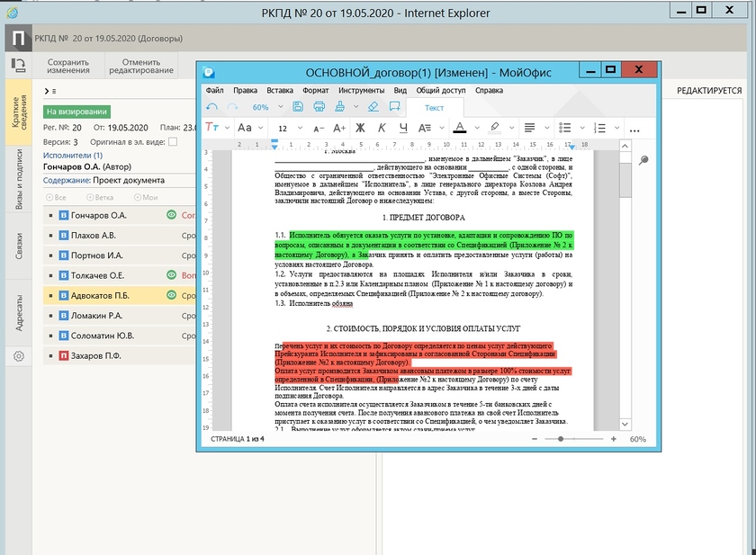Toggle eye icon next to Адвокатов П.Б.
The height and width of the screenshot is (555, 756).
click(x=170, y=296)
